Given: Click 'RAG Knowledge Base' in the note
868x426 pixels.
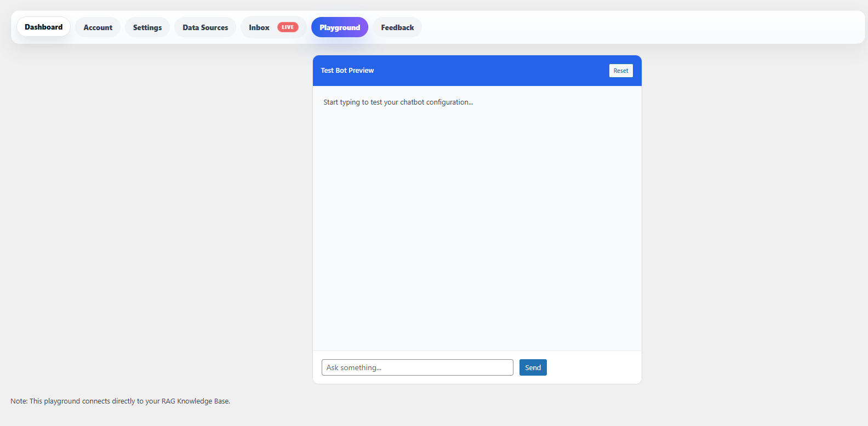Looking at the screenshot, I should pos(196,401).
